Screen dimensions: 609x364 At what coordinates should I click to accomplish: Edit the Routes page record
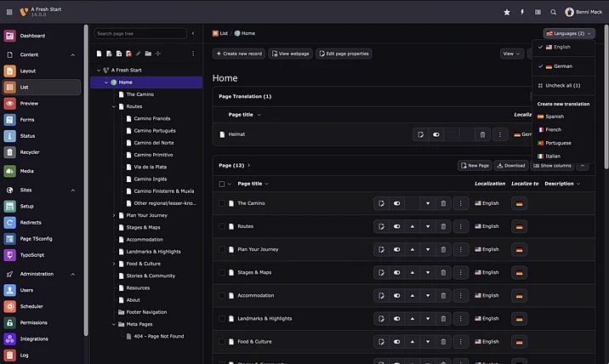pos(382,226)
